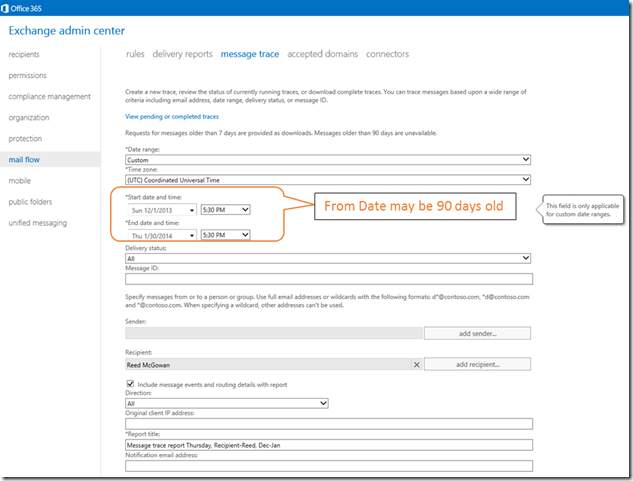Screen dimensions: 633x481
Task: Select organization in the sidebar
Action: click(29, 118)
